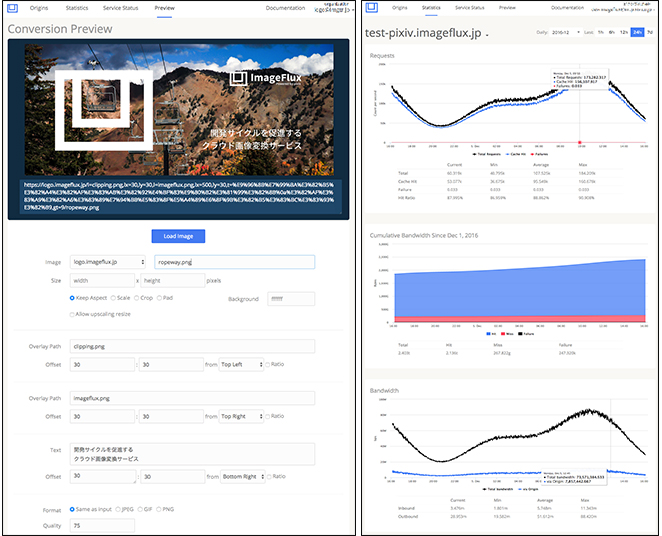662x536 pixels.
Task: Open Origins tab in right Statistics window
Action: click(x=399, y=8)
